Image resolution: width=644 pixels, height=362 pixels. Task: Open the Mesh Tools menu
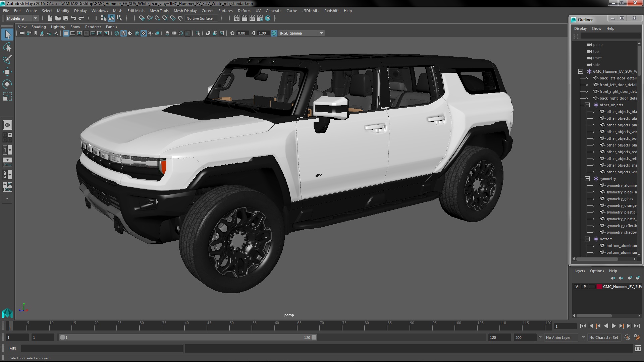coord(159,11)
